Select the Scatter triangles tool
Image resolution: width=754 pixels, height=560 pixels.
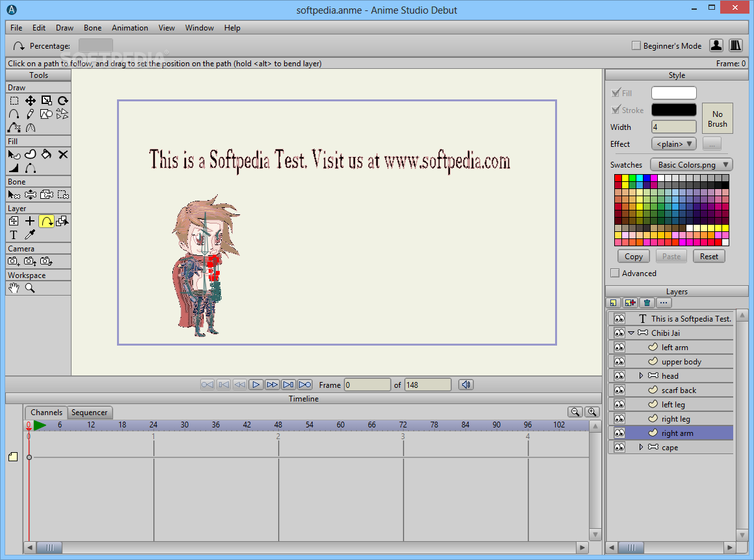(62, 114)
